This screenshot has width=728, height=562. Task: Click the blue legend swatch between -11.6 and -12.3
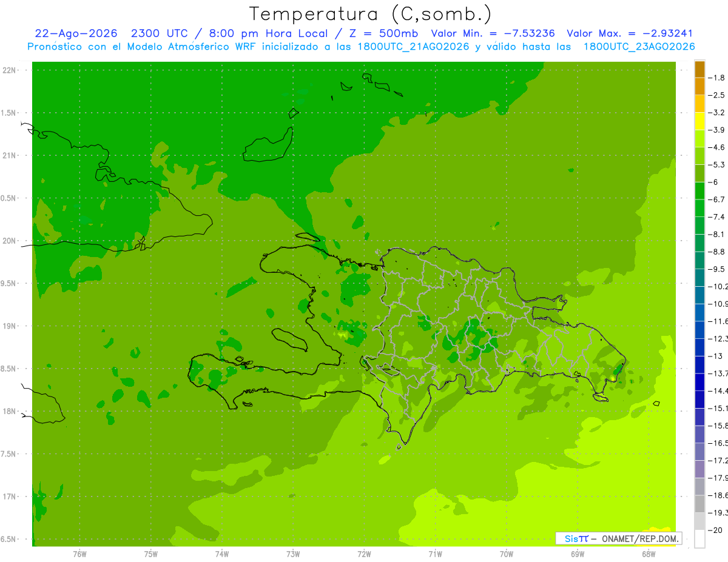click(x=699, y=330)
